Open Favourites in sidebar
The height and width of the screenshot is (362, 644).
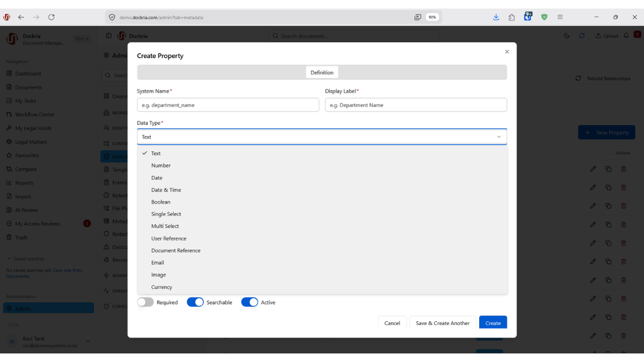point(48,156)
